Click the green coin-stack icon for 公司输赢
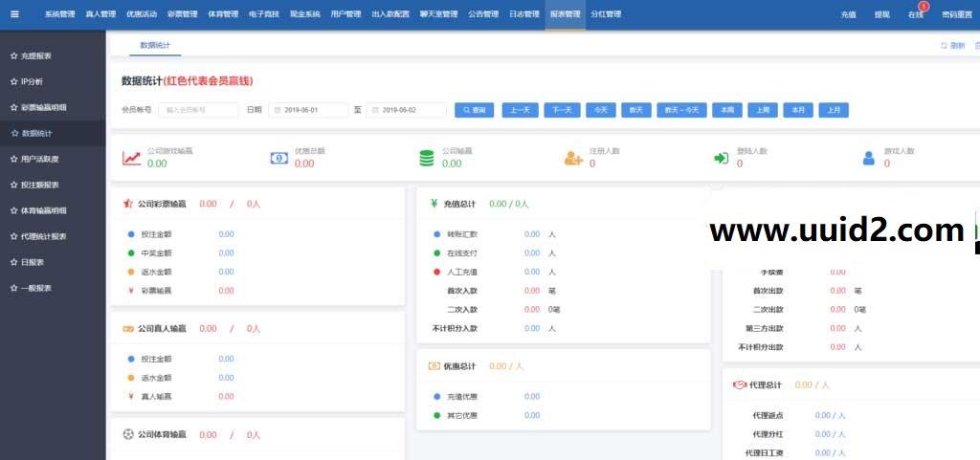This screenshot has height=460, width=980. [x=426, y=158]
